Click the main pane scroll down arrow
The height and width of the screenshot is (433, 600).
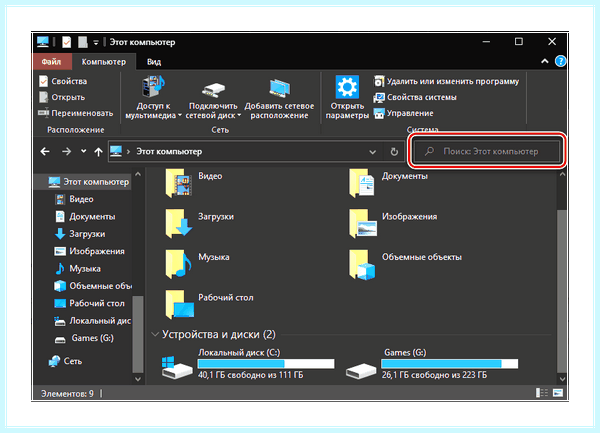point(562,379)
